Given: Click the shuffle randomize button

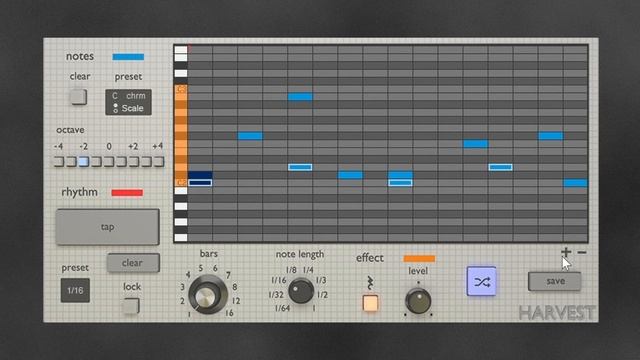Looking at the screenshot, I should tap(481, 282).
